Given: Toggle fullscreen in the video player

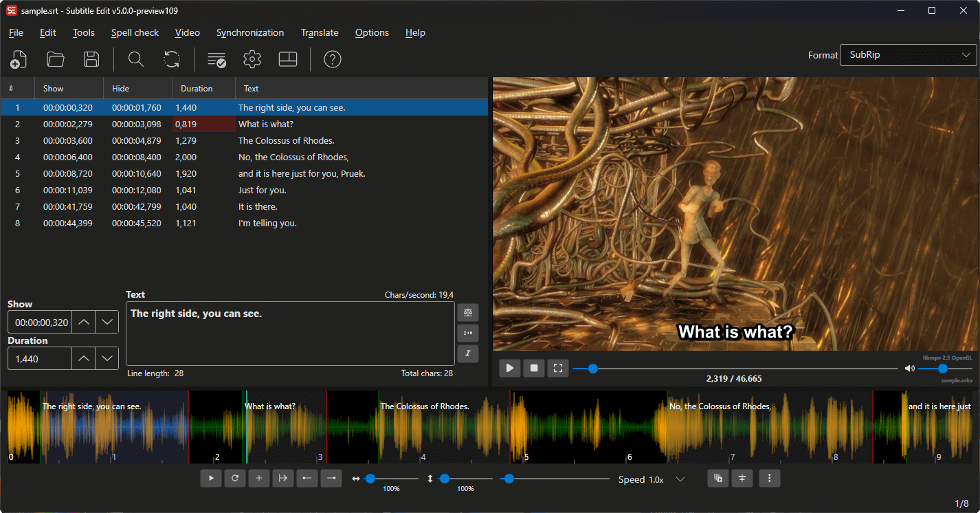Looking at the screenshot, I should coord(558,369).
